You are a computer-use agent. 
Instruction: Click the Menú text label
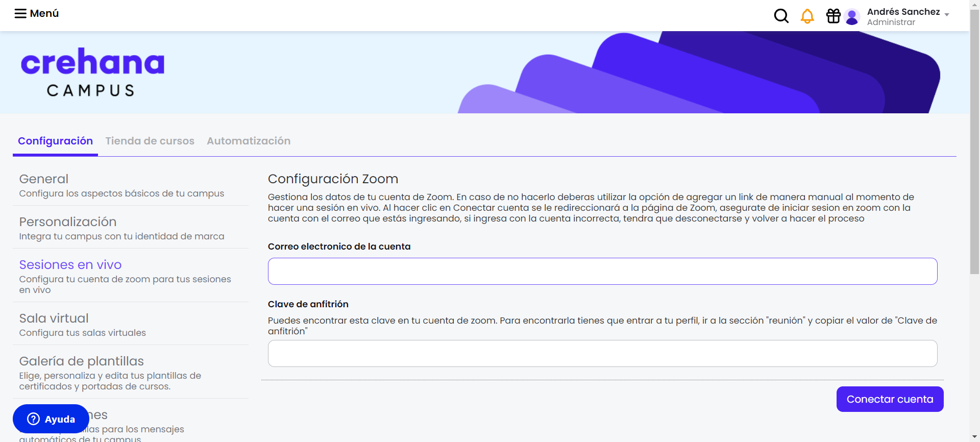[44, 13]
